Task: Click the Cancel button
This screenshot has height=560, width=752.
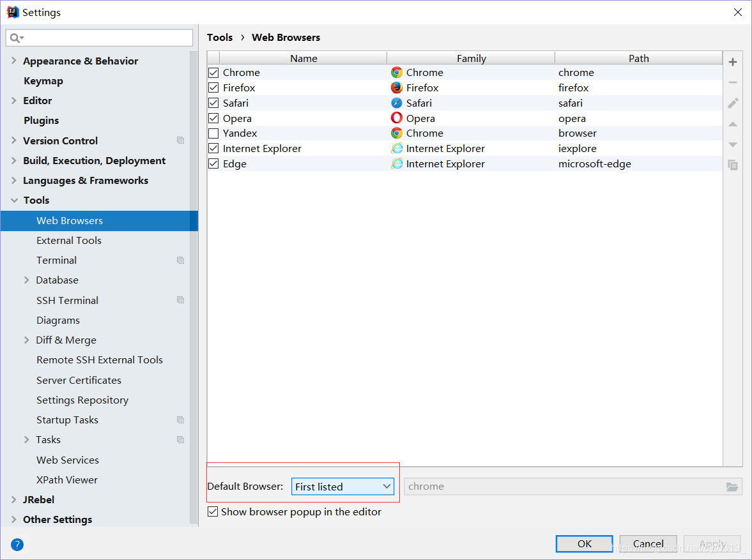Action: [x=648, y=543]
